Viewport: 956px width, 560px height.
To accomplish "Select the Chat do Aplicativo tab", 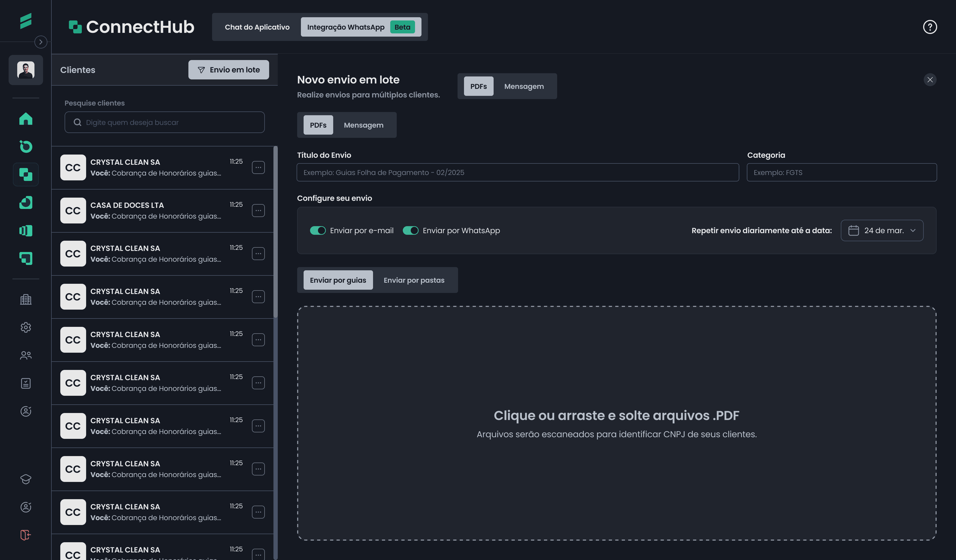I will click(257, 27).
